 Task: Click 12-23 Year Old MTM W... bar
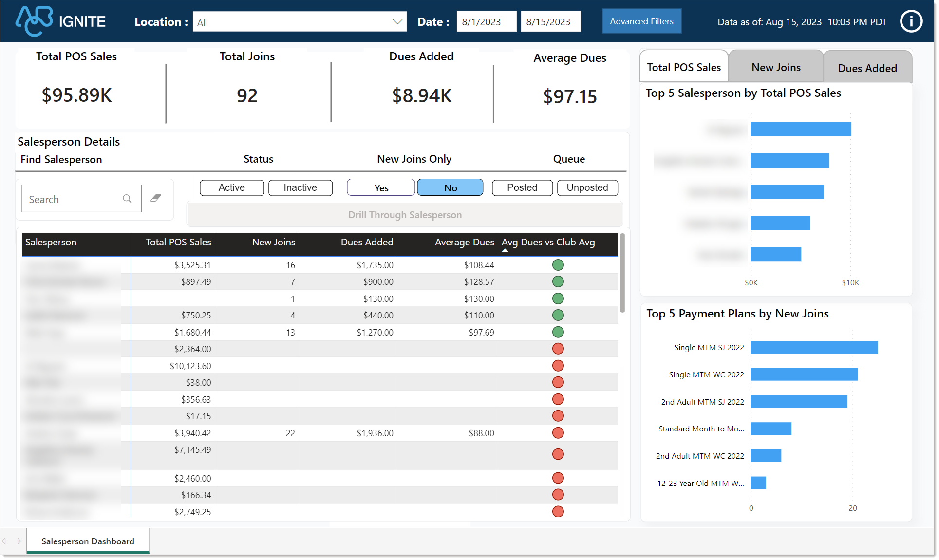pyautogui.click(x=758, y=483)
